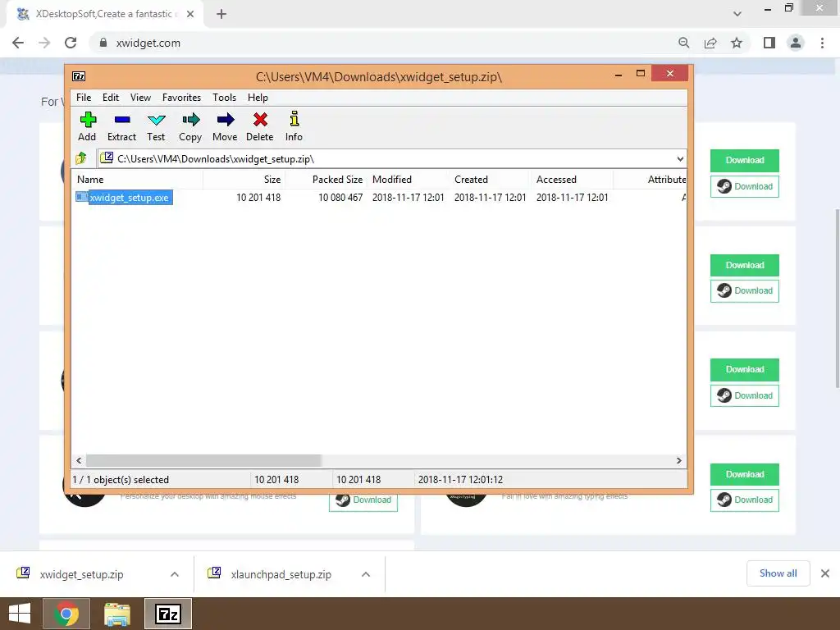Click file size value 10 201 418 in list

[258, 198]
